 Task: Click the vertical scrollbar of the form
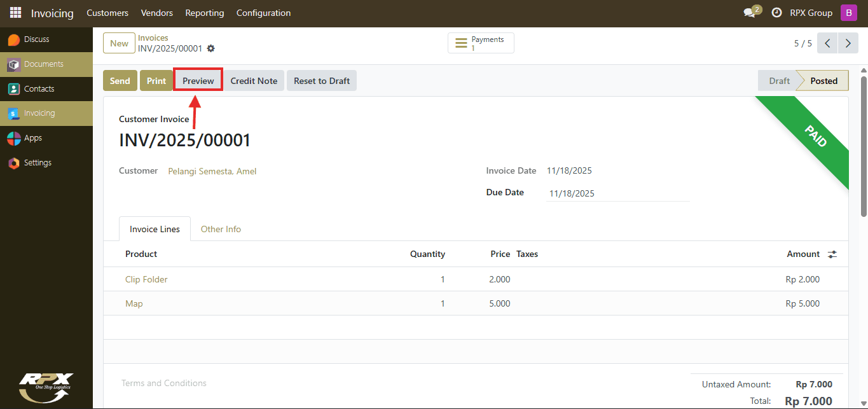click(x=863, y=146)
